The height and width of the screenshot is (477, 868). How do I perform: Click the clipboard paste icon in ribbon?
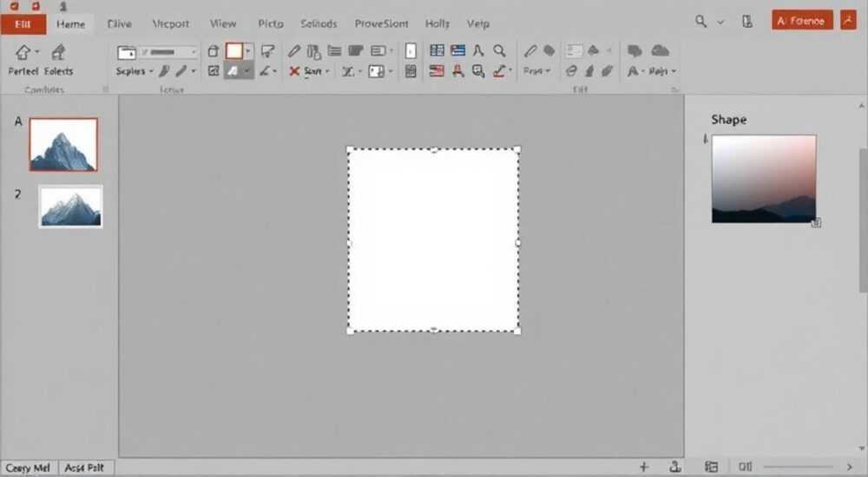tap(314, 51)
